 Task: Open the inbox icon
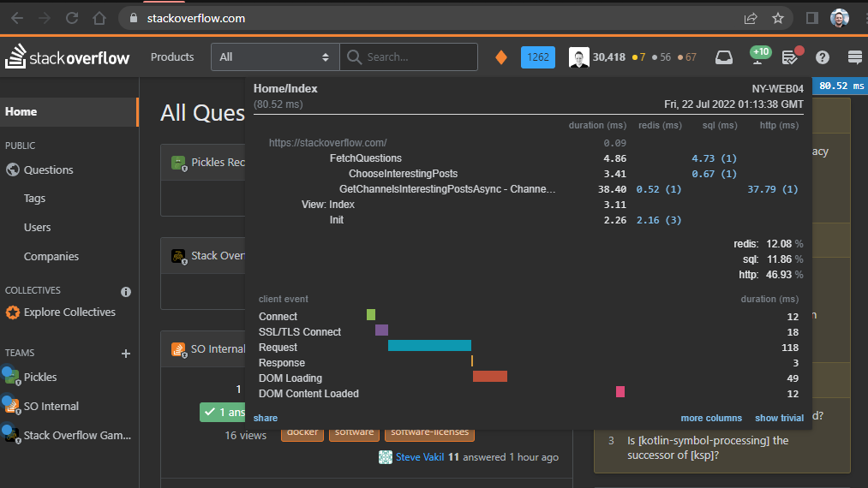point(723,57)
